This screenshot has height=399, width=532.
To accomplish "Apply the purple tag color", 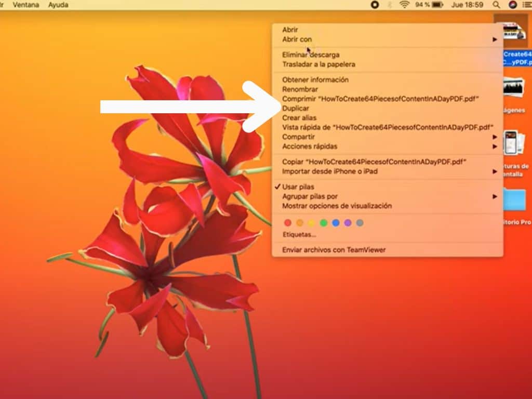I will coord(348,223).
